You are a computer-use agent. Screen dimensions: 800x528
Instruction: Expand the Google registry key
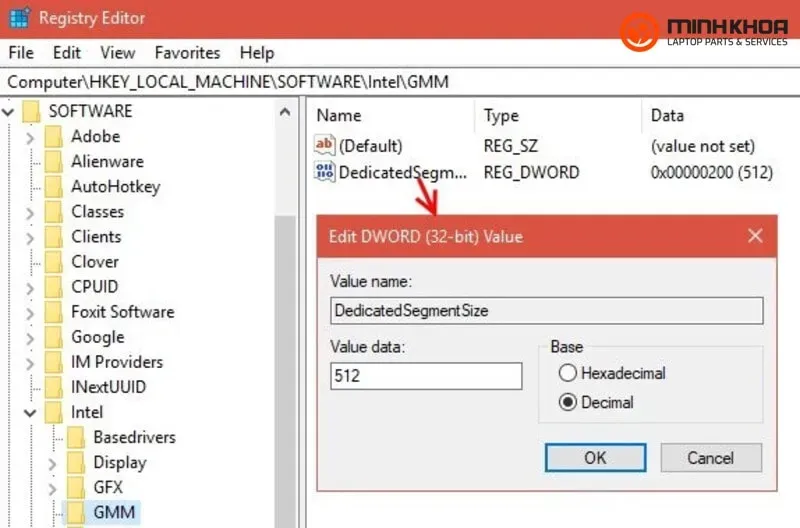point(30,337)
